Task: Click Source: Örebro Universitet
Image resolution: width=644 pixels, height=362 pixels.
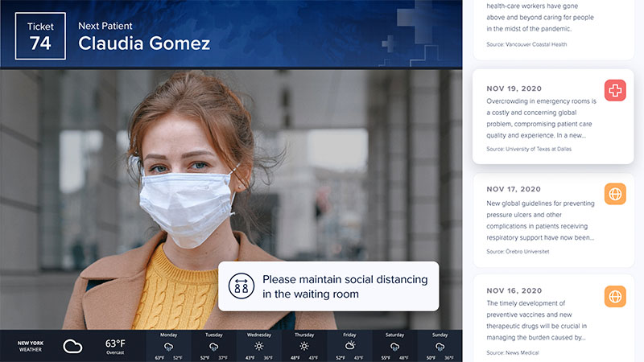Action: 518,252
